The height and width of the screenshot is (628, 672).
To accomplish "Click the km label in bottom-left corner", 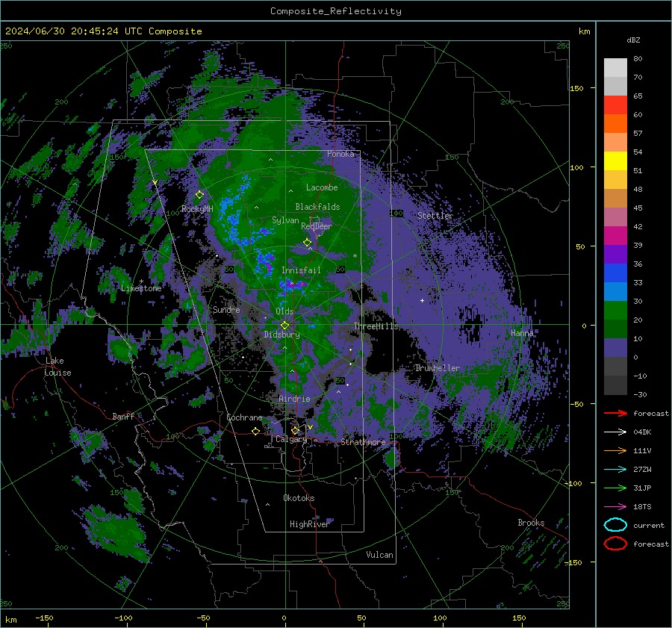I will pyautogui.click(x=10, y=620).
